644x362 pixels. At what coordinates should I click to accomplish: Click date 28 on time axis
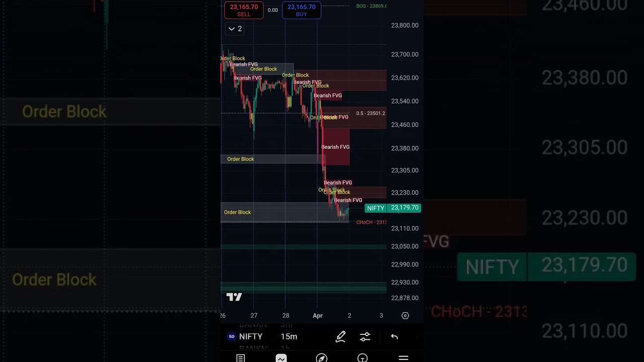tap(286, 316)
